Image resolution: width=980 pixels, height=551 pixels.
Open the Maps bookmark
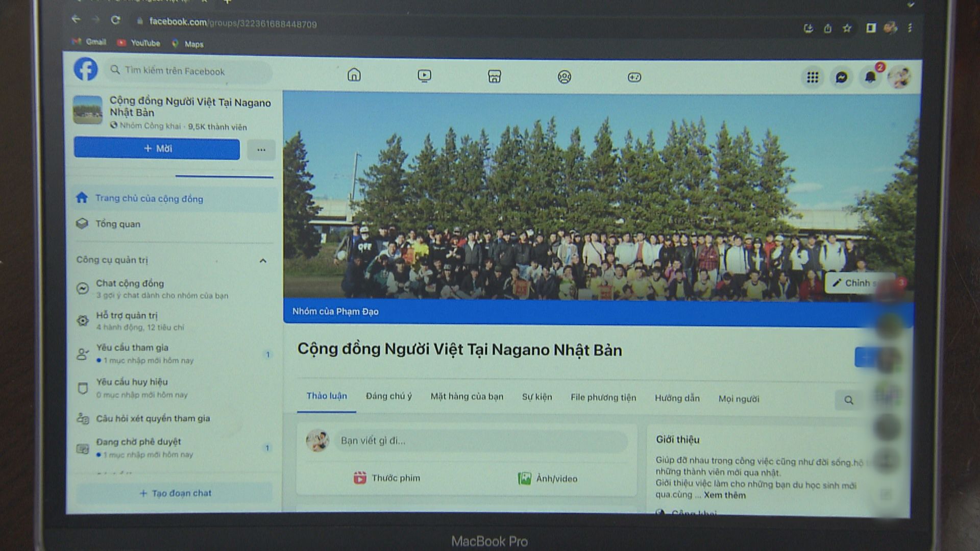[x=188, y=44]
